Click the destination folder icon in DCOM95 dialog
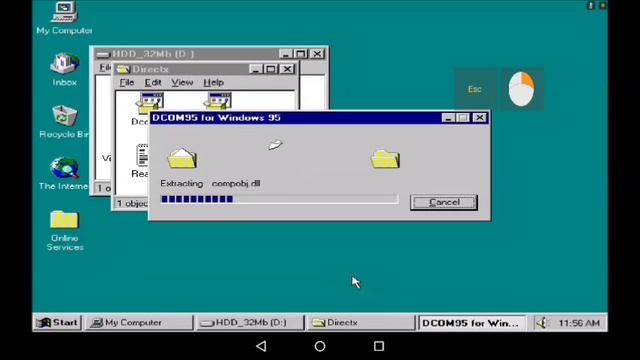 pos(385,159)
